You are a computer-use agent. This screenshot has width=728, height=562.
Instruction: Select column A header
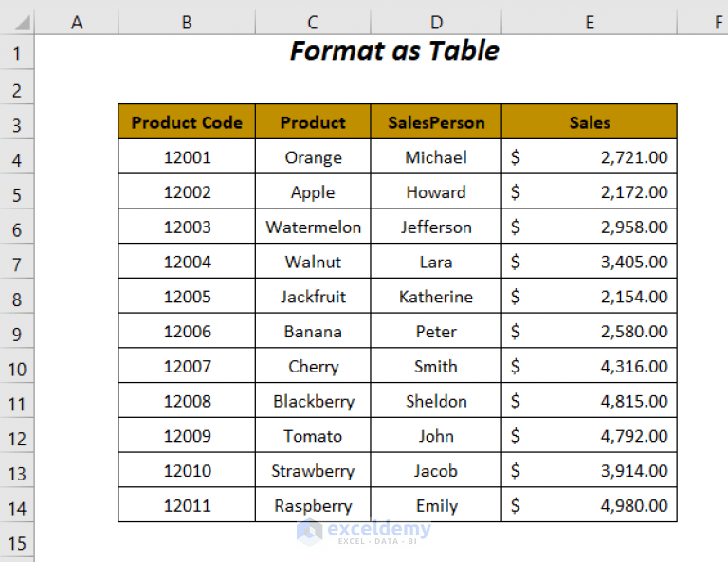pyautogui.click(x=77, y=22)
